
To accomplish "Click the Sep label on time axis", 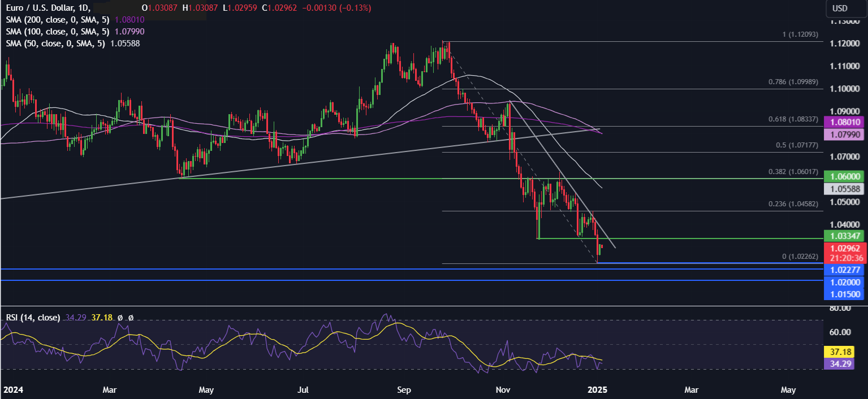I will point(403,390).
